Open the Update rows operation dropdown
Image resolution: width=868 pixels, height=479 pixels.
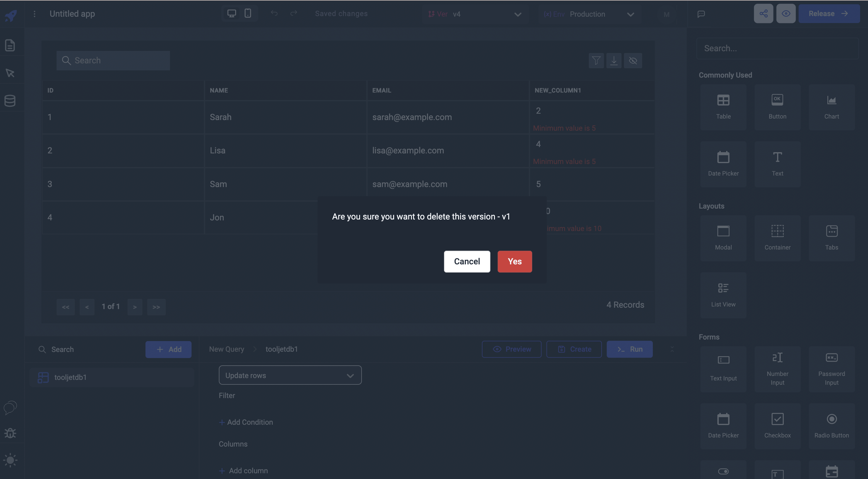pyautogui.click(x=290, y=375)
